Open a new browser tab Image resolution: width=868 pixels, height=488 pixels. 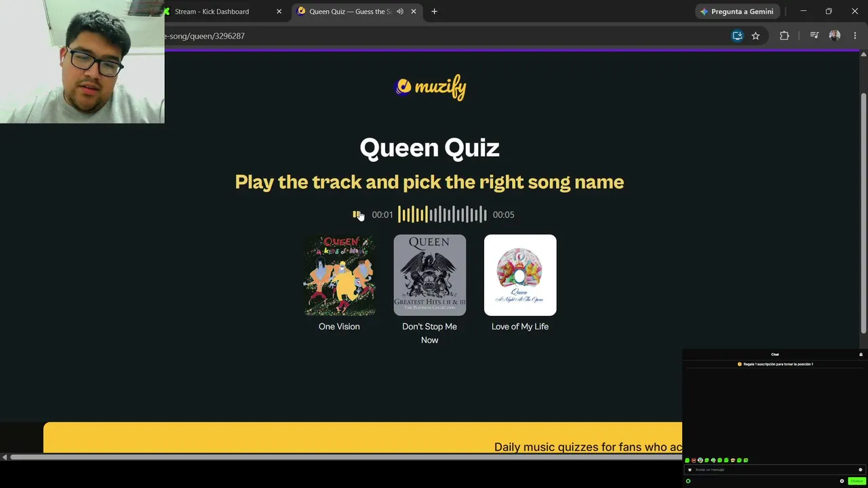pos(435,12)
